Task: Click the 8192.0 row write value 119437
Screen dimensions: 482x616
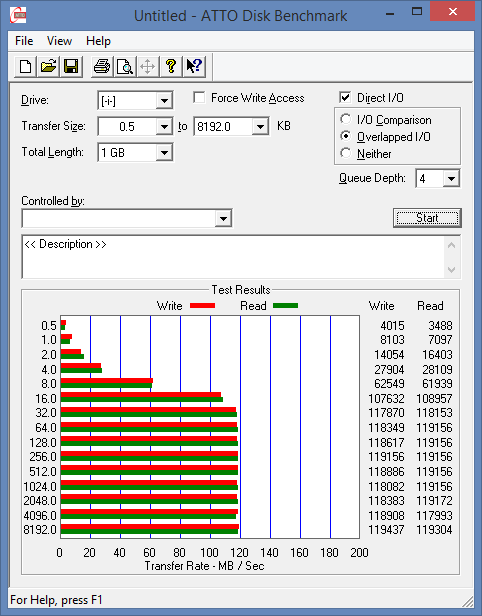Action: 386,530
